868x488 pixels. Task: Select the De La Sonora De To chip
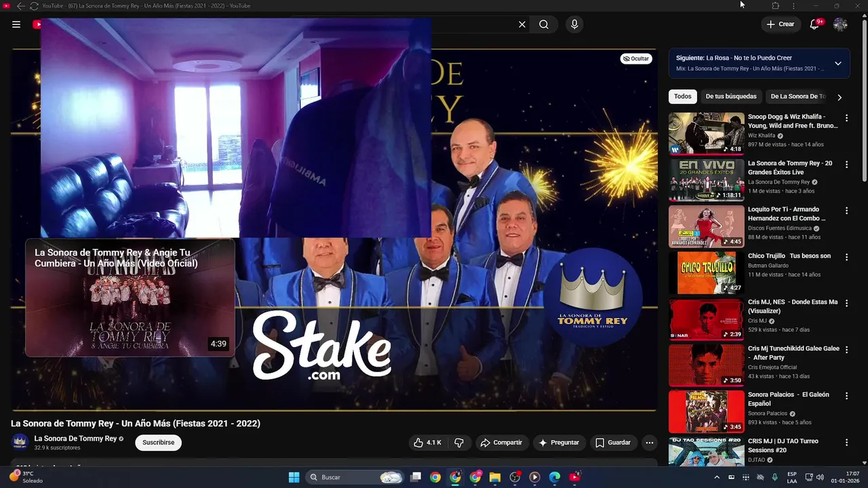[797, 96]
